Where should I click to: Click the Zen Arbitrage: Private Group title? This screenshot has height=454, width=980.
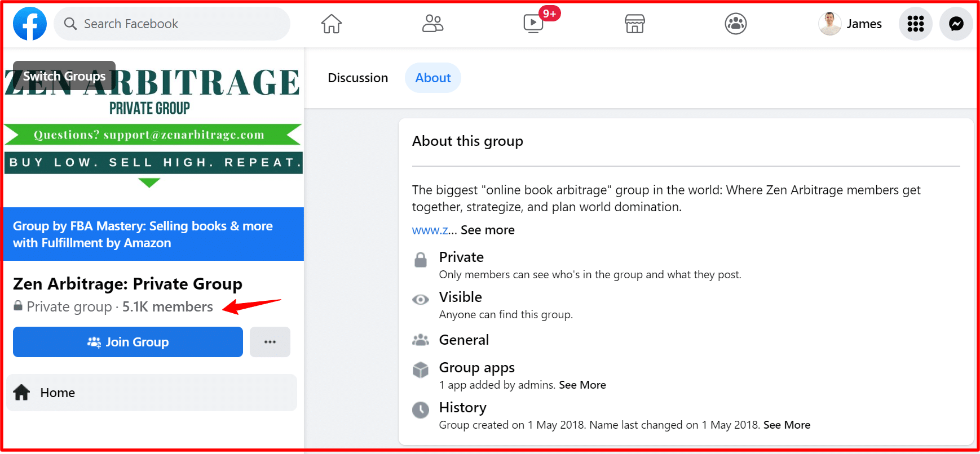pyautogui.click(x=127, y=283)
